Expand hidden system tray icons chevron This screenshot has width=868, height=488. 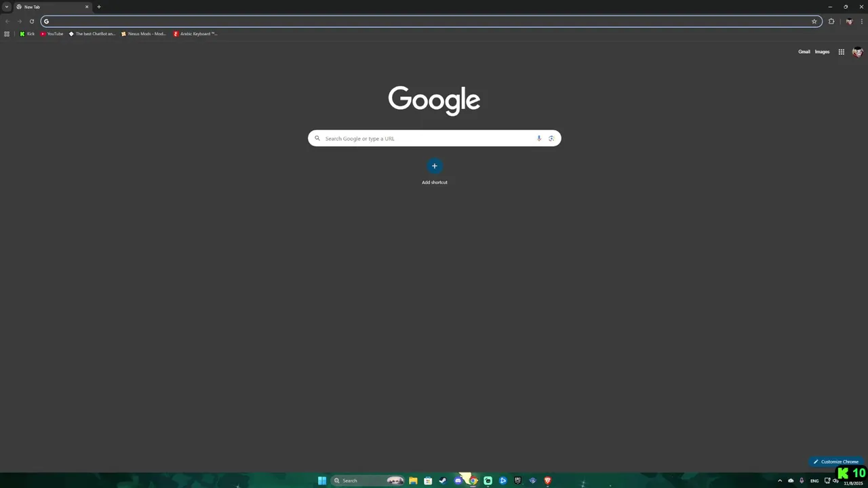click(780, 481)
